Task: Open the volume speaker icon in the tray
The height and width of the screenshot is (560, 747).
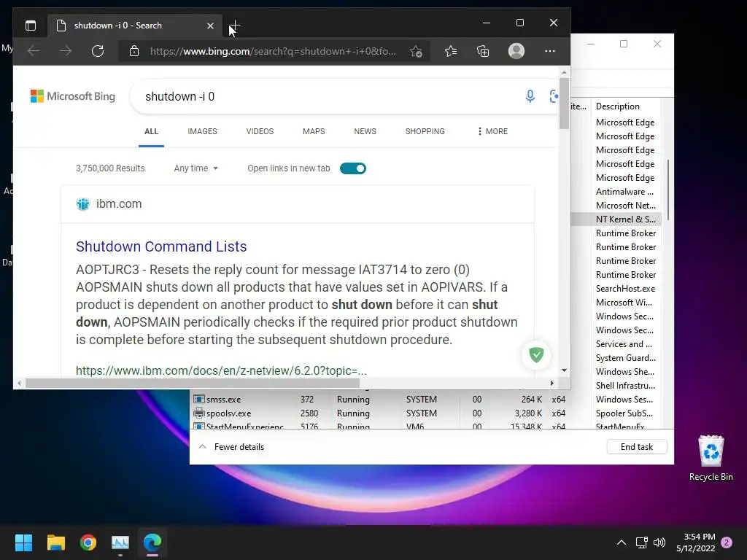Action: (x=659, y=542)
